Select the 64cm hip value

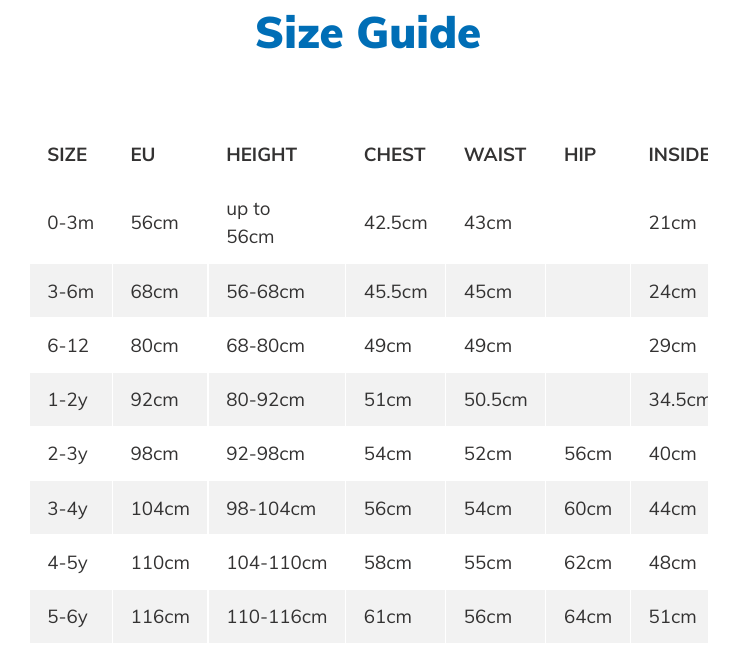587,617
